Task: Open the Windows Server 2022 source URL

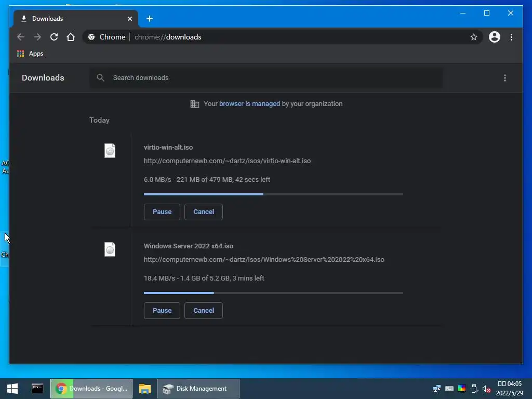Action: (x=264, y=260)
